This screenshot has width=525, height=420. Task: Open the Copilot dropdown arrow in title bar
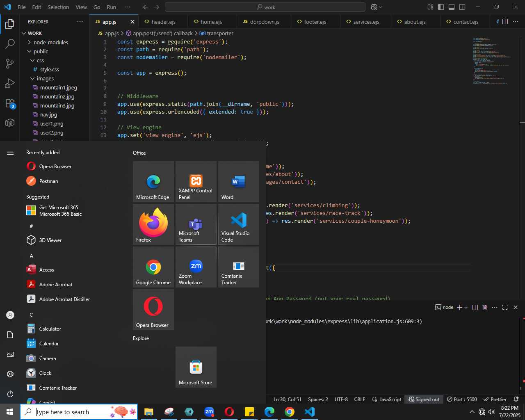pyautogui.click(x=381, y=7)
